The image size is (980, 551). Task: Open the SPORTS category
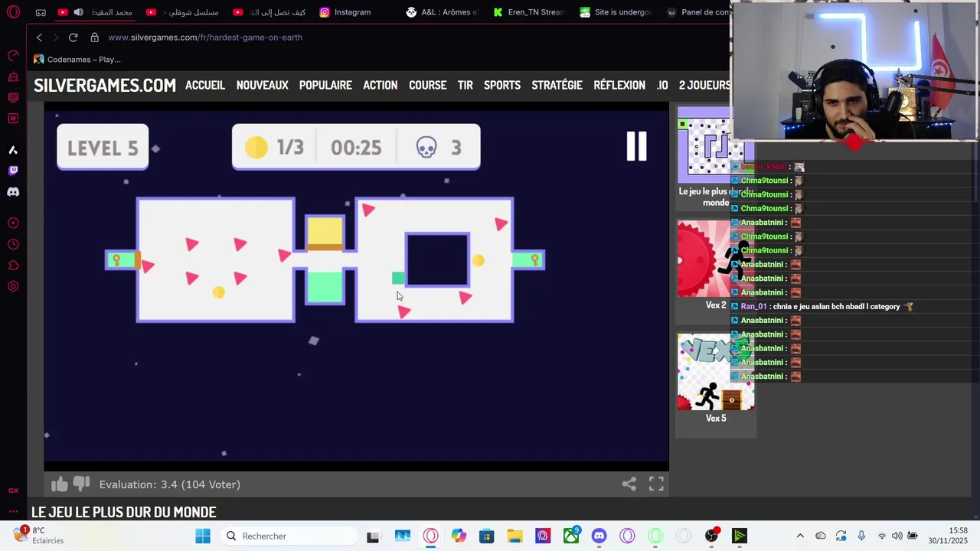(502, 85)
